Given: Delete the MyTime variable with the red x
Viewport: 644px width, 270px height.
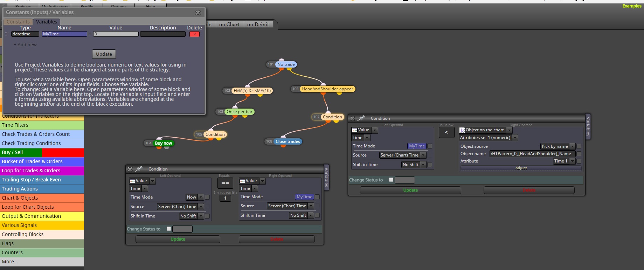Looking at the screenshot, I should (194, 34).
